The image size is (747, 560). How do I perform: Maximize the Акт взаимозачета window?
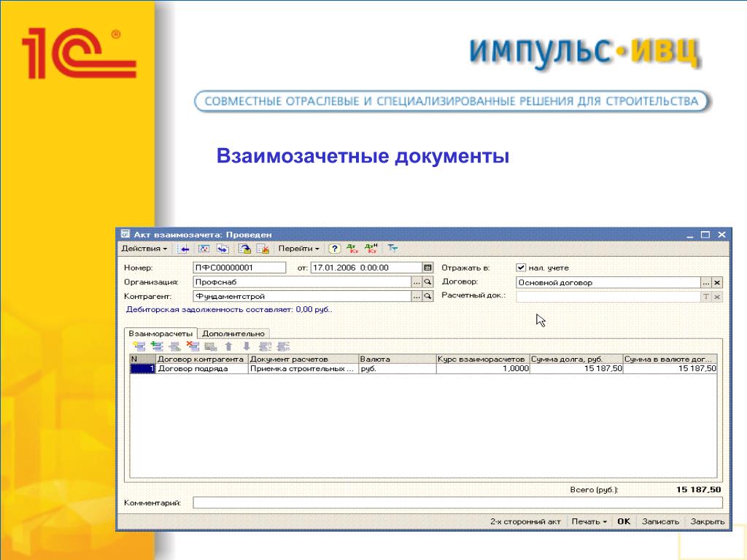click(x=705, y=234)
